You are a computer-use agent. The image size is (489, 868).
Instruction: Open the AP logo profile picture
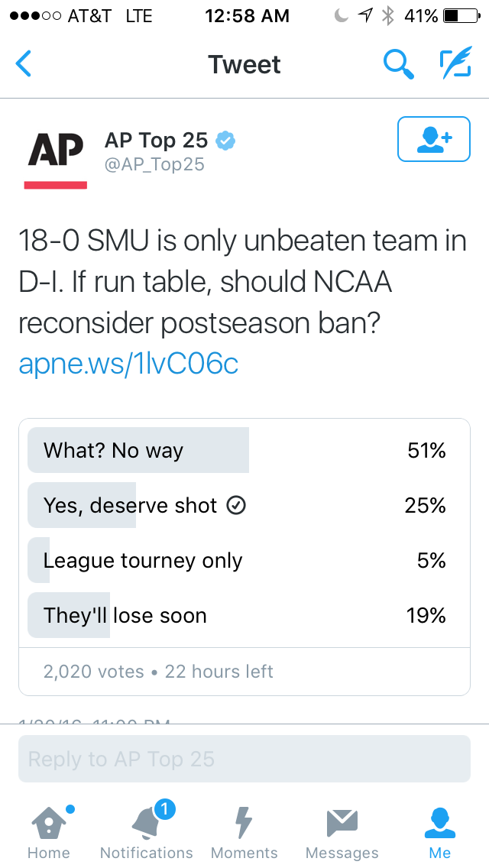point(55,157)
